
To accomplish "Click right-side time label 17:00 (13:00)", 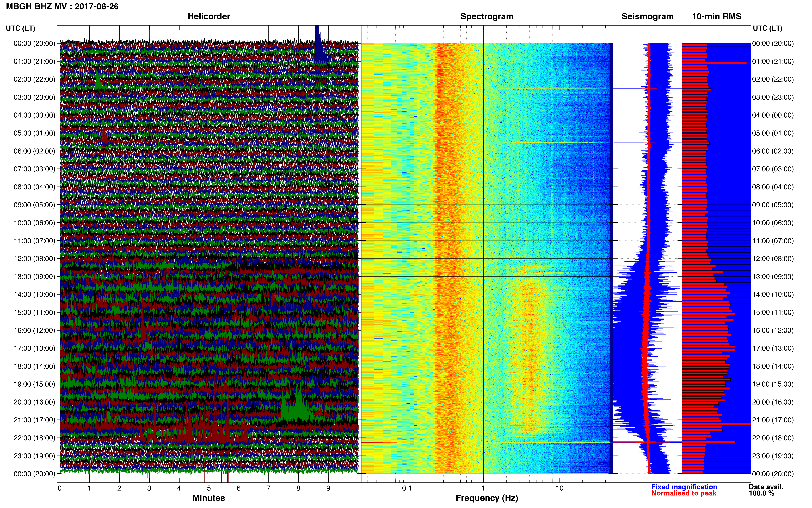I will pyautogui.click(x=773, y=348).
